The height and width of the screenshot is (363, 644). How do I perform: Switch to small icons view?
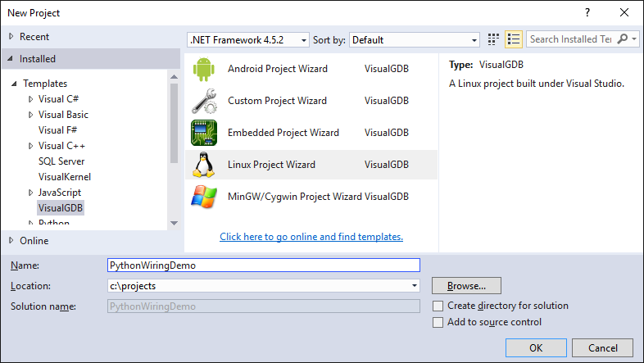(x=494, y=39)
